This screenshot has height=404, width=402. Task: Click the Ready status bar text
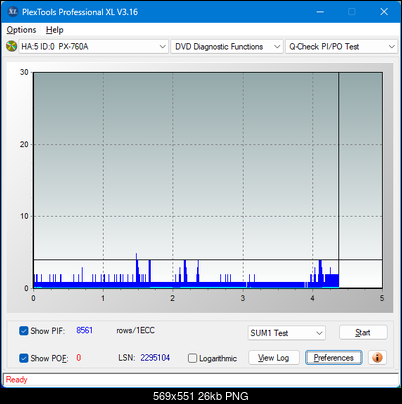(x=16, y=379)
